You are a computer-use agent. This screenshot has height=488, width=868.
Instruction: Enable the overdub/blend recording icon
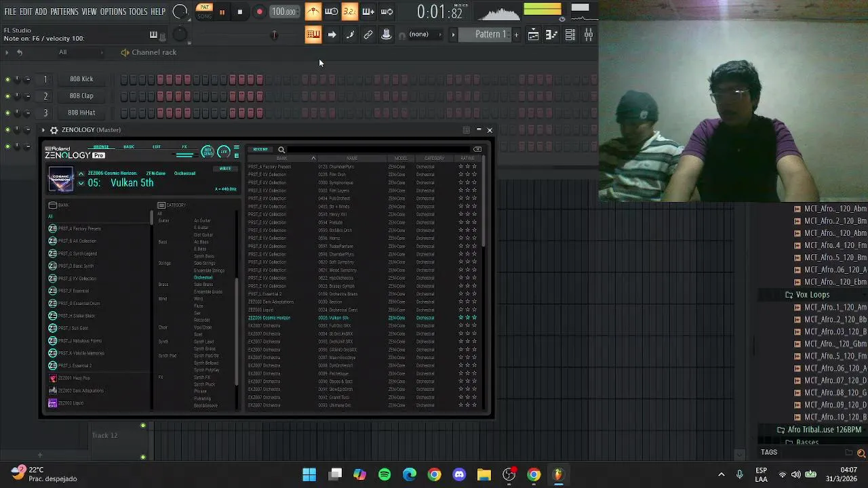pos(368,12)
